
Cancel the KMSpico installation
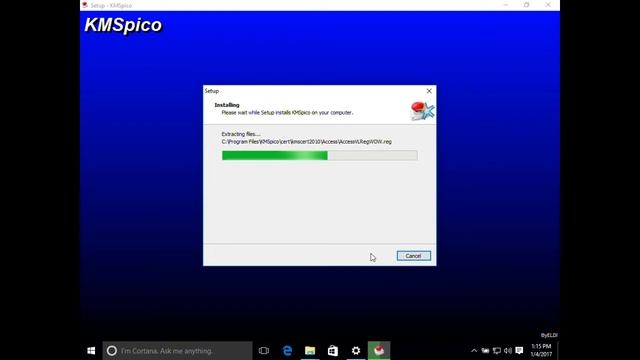tap(413, 256)
